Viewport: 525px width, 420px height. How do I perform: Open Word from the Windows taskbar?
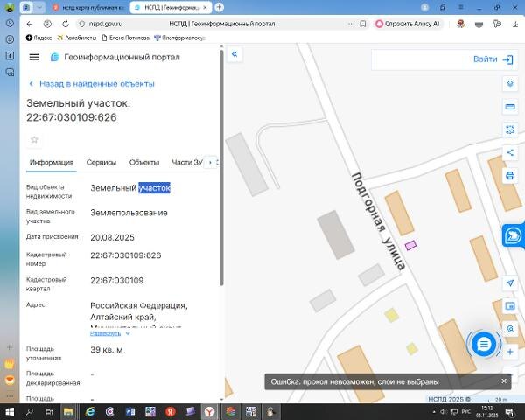click(130, 411)
